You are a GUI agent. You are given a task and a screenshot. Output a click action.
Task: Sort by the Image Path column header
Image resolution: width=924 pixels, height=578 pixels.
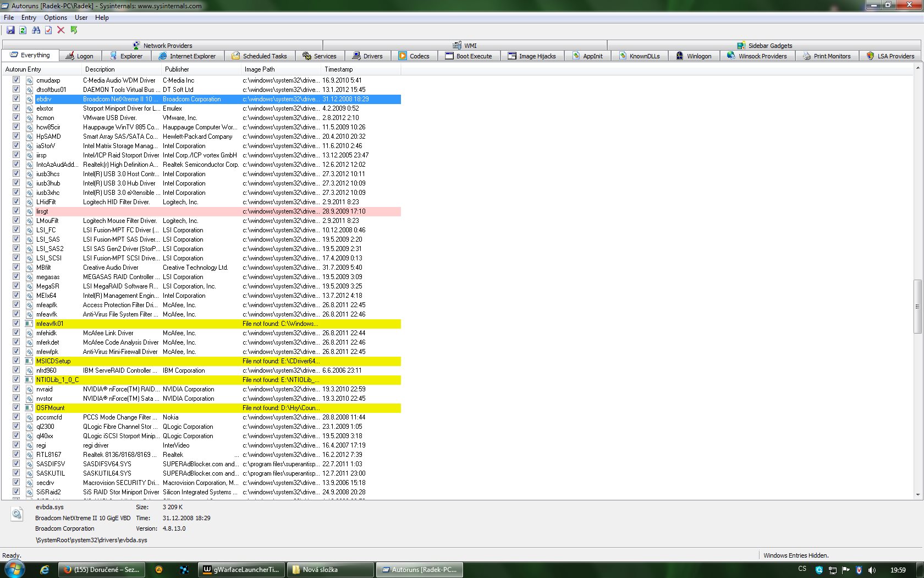tap(280, 69)
